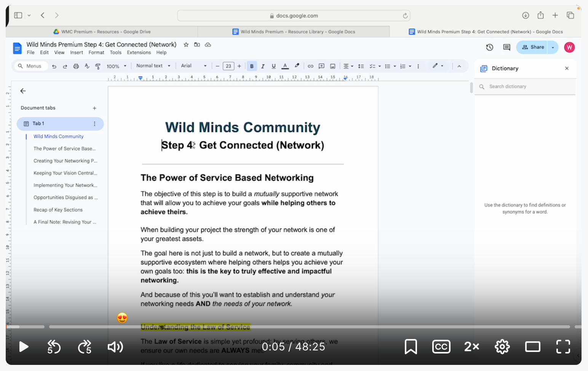
Task: Select Tab 1 in document tabs
Action: (x=60, y=124)
